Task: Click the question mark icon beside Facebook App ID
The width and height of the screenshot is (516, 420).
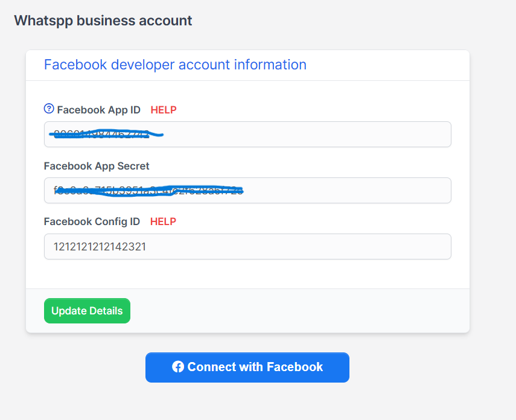Action: click(49, 108)
